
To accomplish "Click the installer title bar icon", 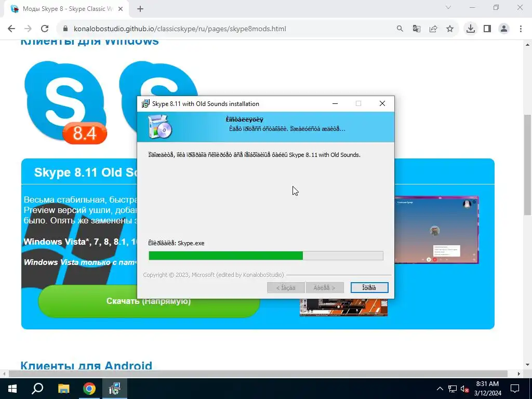I will [x=145, y=103].
